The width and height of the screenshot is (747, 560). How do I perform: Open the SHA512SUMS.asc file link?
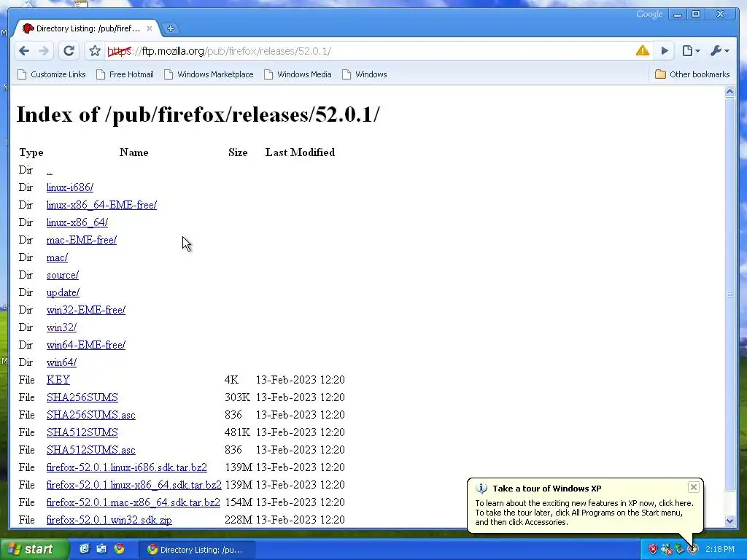click(x=91, y=450)
